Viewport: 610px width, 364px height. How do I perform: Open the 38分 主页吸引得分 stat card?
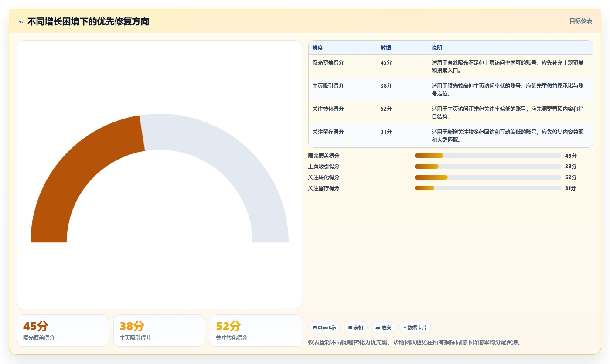[159, 330]
